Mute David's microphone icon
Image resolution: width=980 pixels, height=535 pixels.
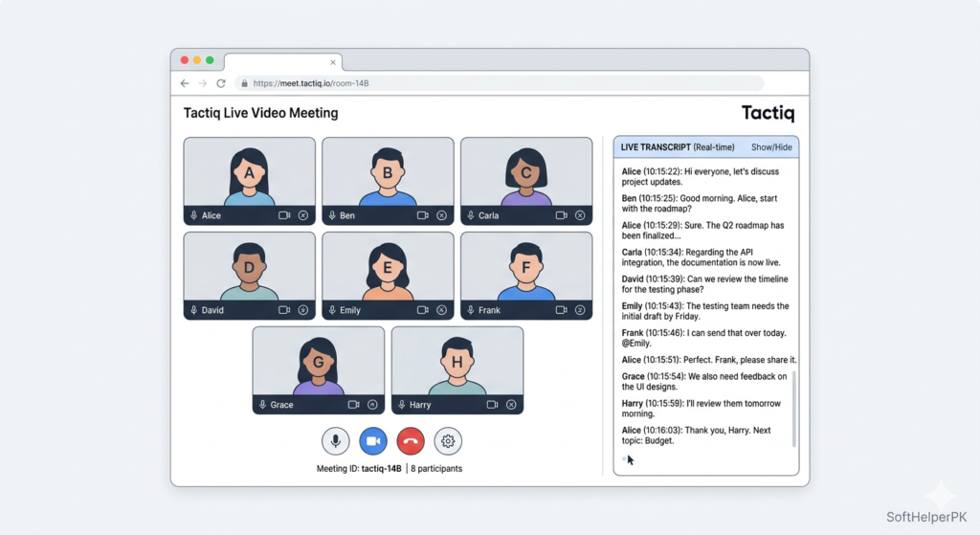click(193, 310)
